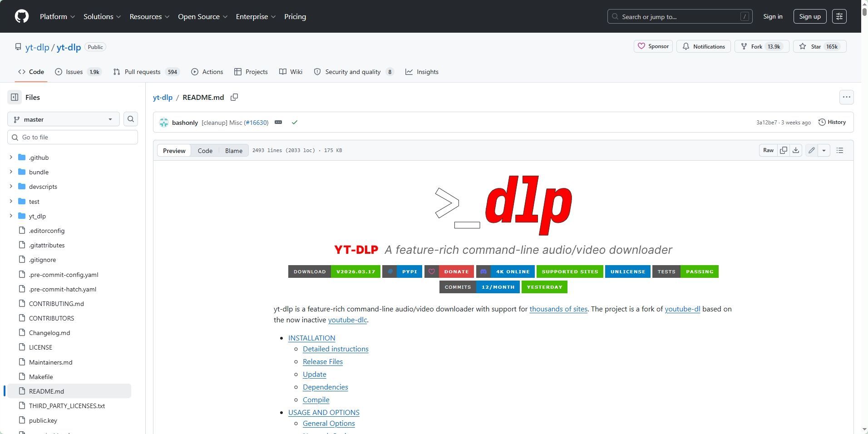This screenshot has width=868, height=434.
Task: Click bashonly's avatar
Action: [x=164, y=123]
